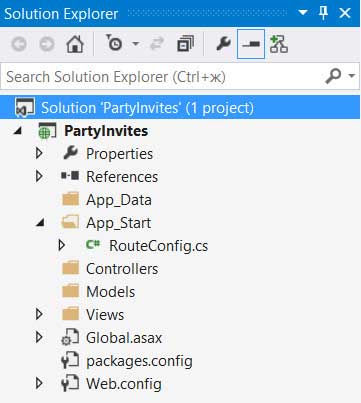Click the Controllers folder icon
Image resolution: width=361 pixels, height=403 pixels.
[70, 268]
